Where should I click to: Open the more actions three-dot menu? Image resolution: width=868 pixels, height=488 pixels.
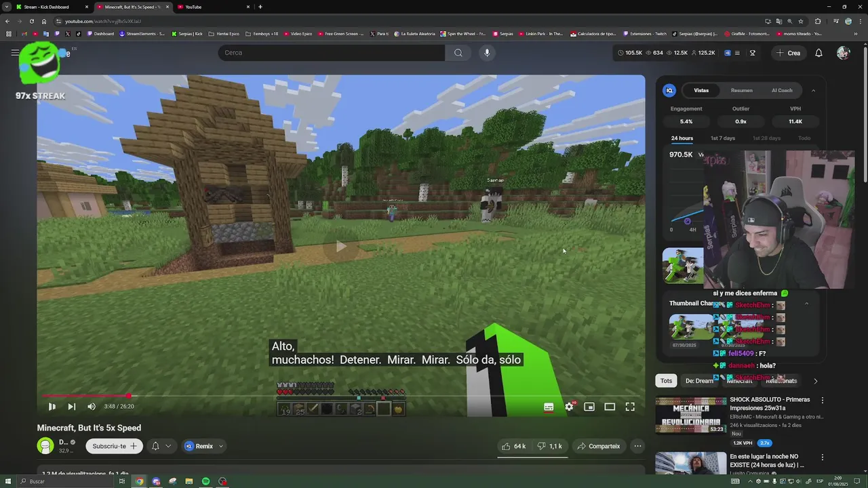(637, 446)
